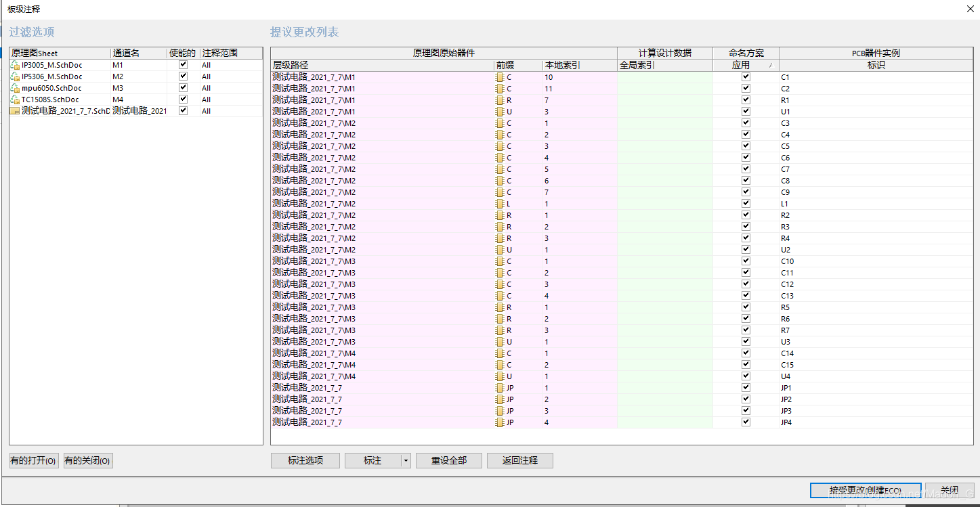Image resolution: width=980 pixels, height=507 pixels.
Task: Click component icon in row with designator R5
Action: click(500, 307)
